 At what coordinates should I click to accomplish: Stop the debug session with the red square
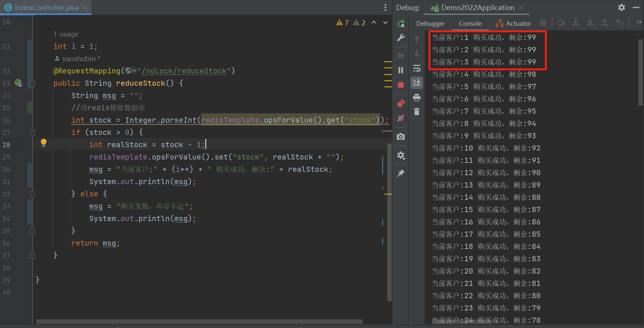[401, 85]
